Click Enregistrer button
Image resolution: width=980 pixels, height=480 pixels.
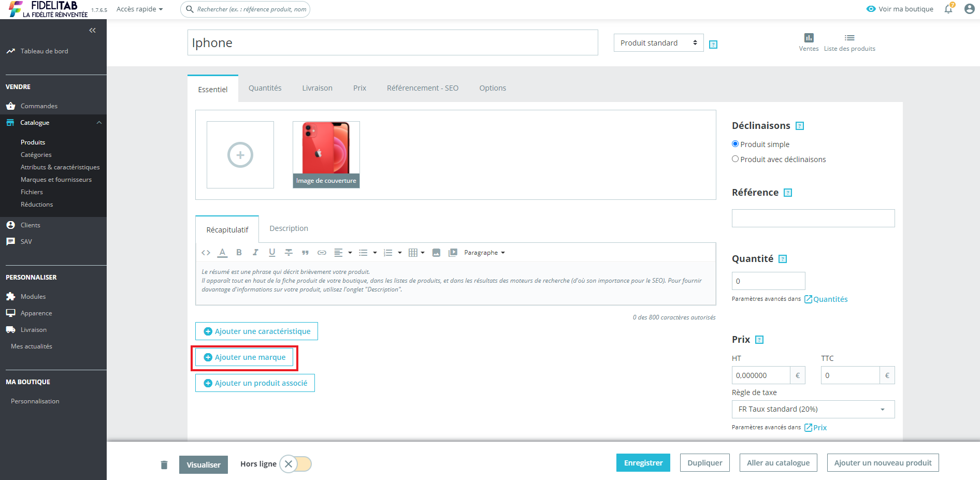643,463
